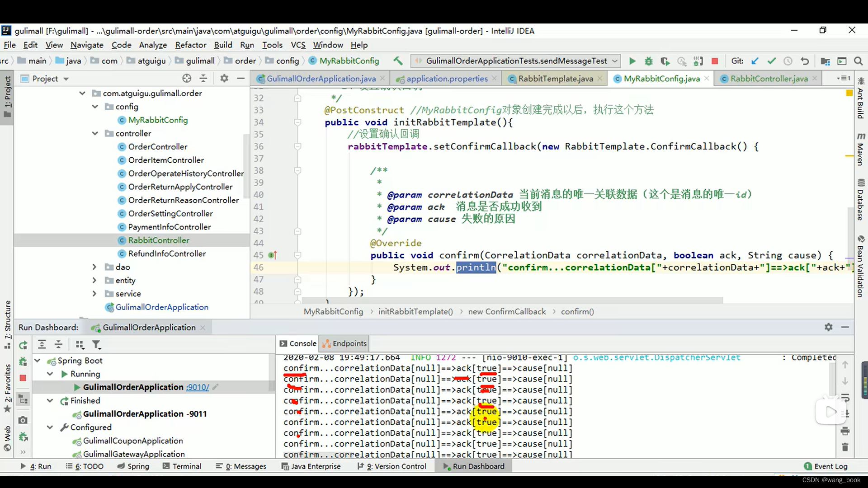The width and height of the screenshot is (868, 488).
Task: Open Database side panel
Action: 860,199
